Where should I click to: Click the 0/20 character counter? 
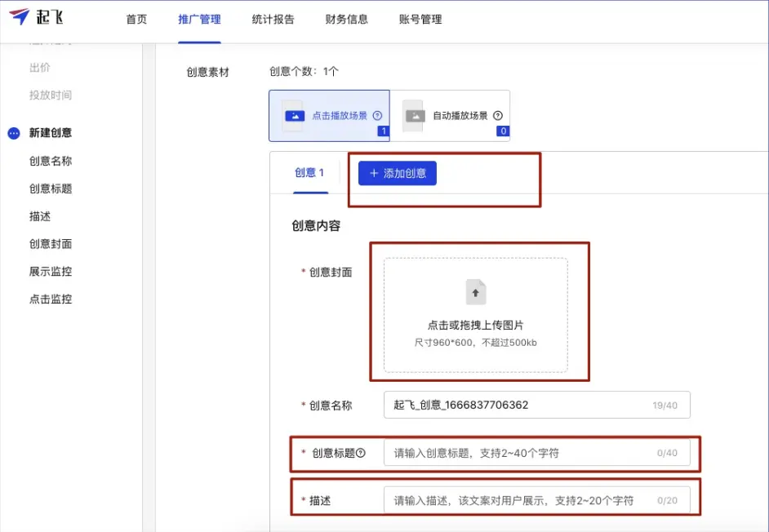click(x=668, y=501)
